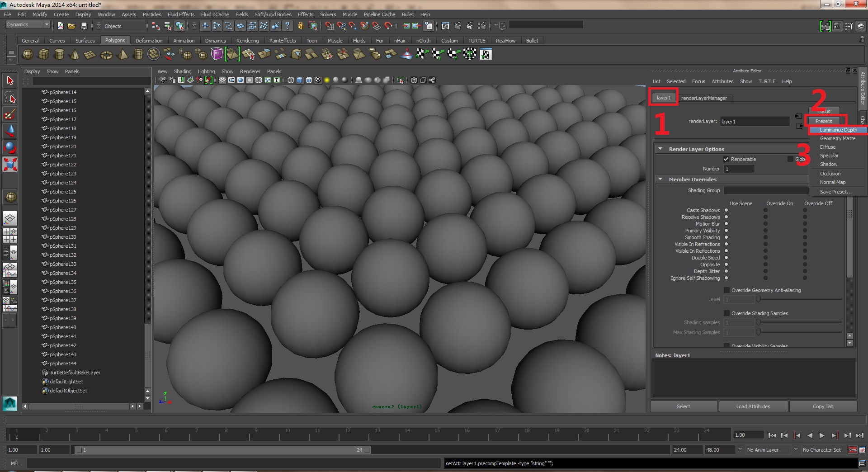Click the Copy Tab button
The width and height of the screenshot is (868, 472).
point(823,406)
